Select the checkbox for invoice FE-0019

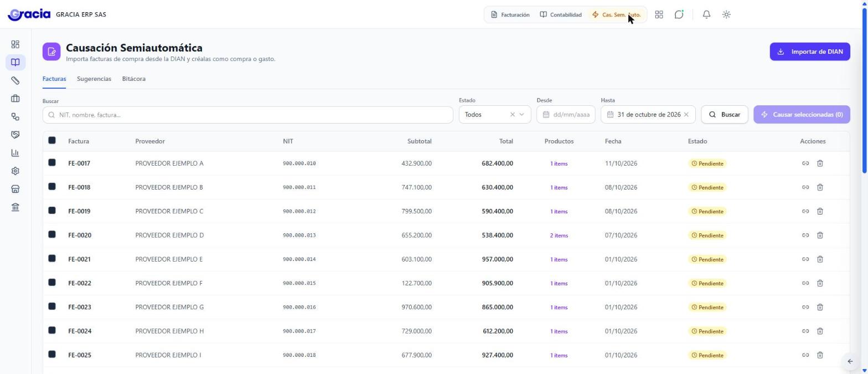coord(52,211)
